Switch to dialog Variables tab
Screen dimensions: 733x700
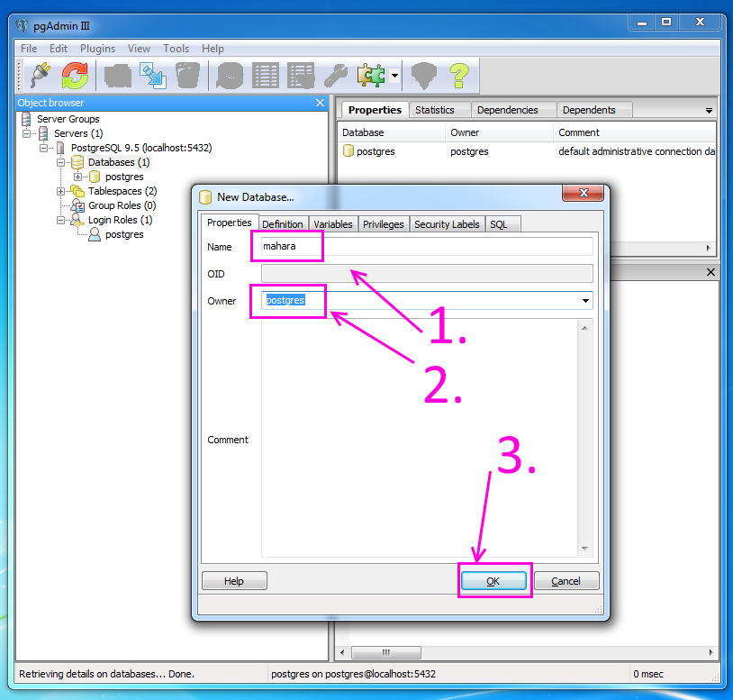(333, 224)
